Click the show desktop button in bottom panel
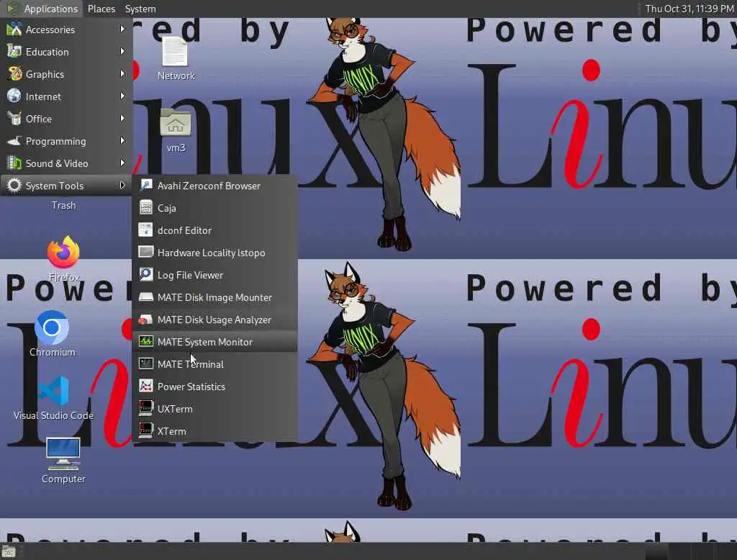This screenshot has width=737, height=560. [x=9, y=551]
